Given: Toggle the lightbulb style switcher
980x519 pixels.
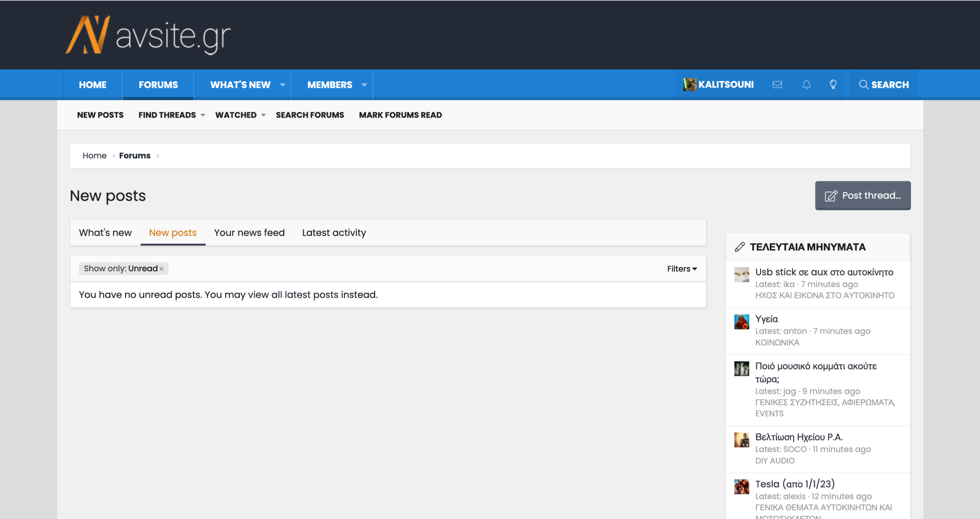Looking at the screenshot, I should (833, 85).
